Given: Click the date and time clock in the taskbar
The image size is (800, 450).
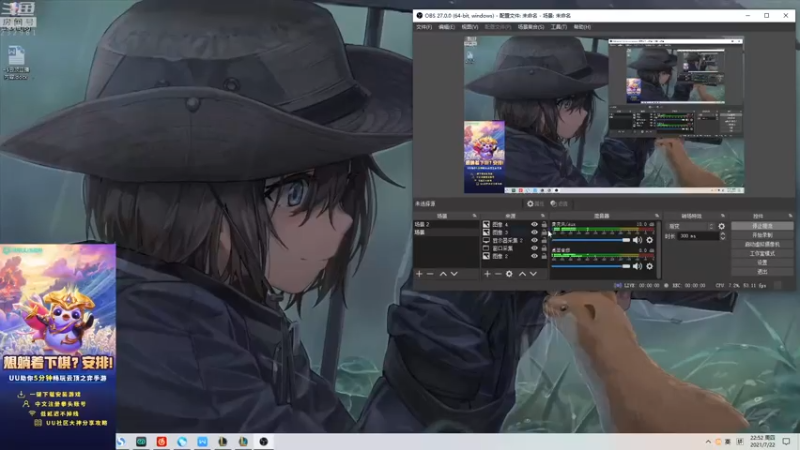Looking at the screenshot, I should (x=763, y=441).
